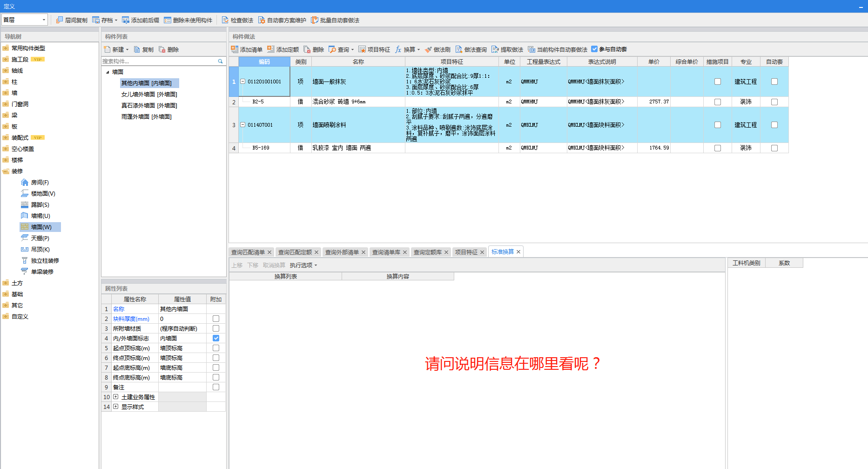Click the 搜索构件 search field
Image resolution: width=868 pixels, height=469 pixels.
[x=159, y=61]
